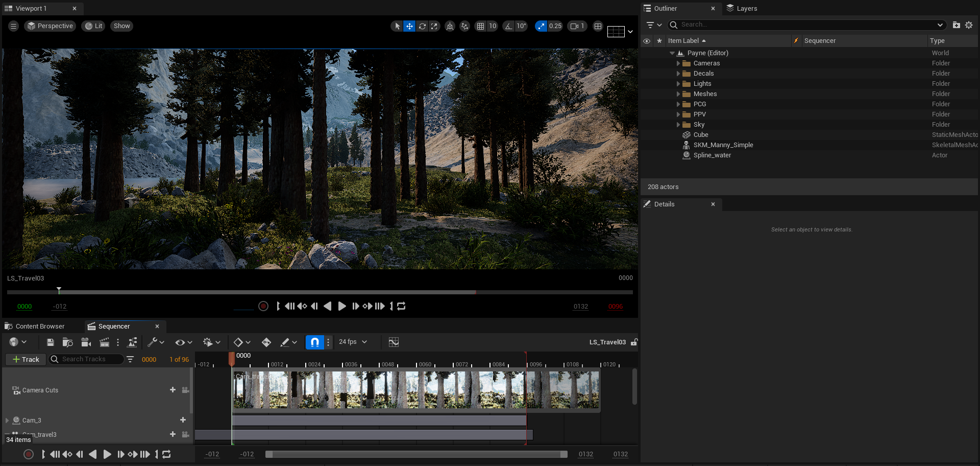980x466 pixels.
Task: Toggle Sequencer magnet snapping button
Action: click(x=315, y=342)
